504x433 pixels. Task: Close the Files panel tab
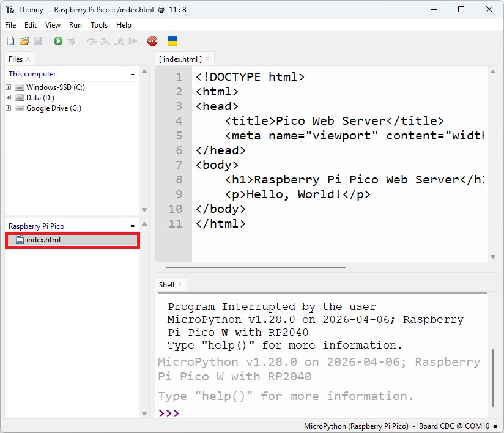(x=28, y=59)
